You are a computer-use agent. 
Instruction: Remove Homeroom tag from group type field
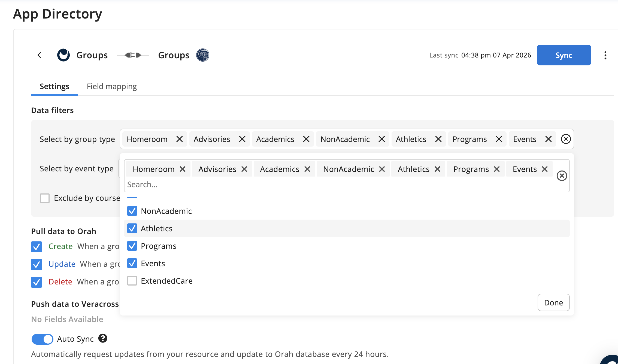(179, 139)
